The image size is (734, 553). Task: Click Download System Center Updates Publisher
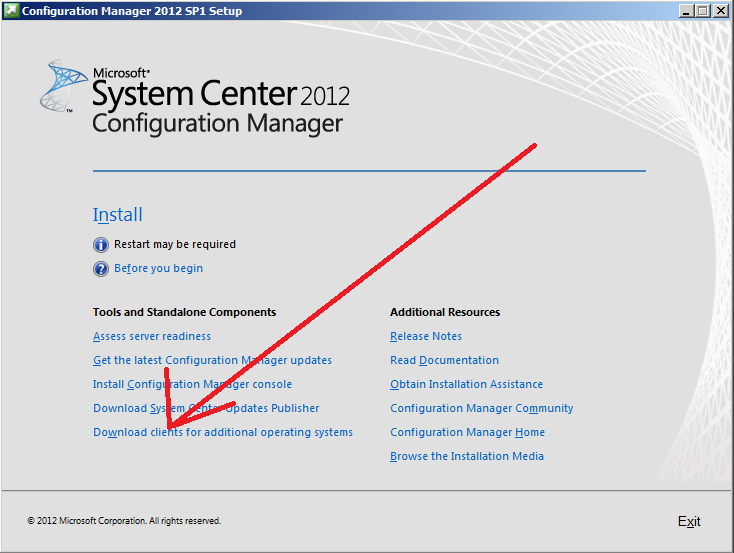(x=206, y=408)
